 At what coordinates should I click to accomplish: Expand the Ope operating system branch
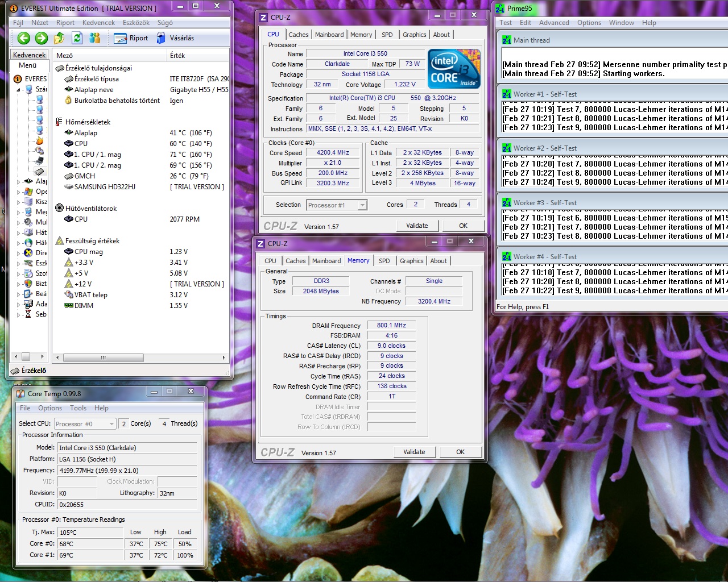click(x=18, y=192)
